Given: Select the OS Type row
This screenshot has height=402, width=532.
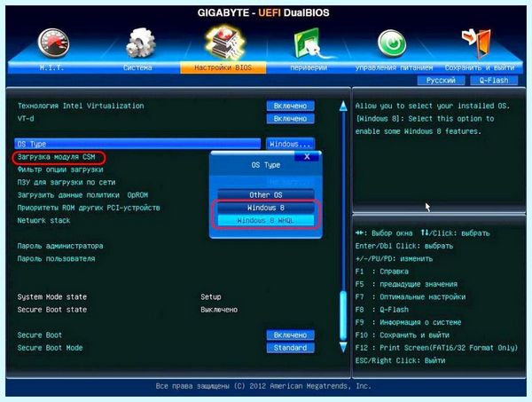Looking at the screenshot, I should click(137, 144).
